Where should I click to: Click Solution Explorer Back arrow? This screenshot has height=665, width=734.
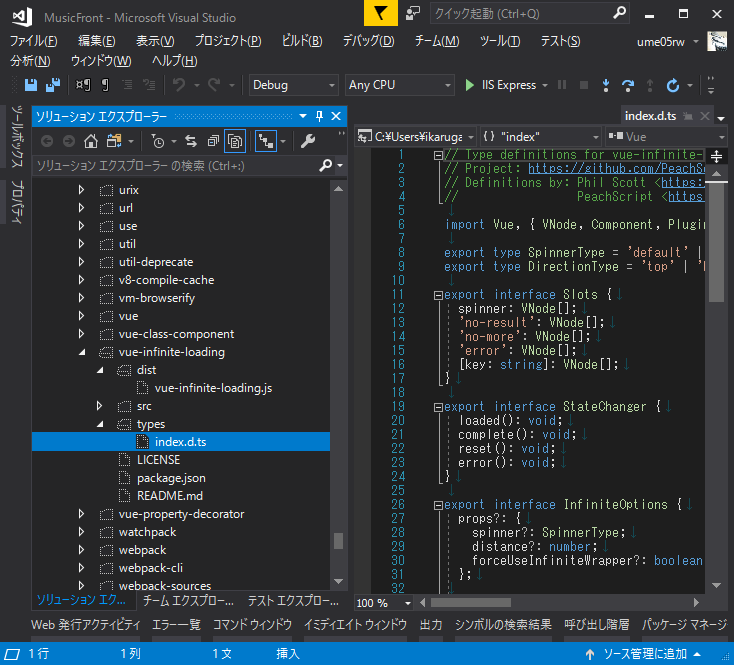point(47,141)
